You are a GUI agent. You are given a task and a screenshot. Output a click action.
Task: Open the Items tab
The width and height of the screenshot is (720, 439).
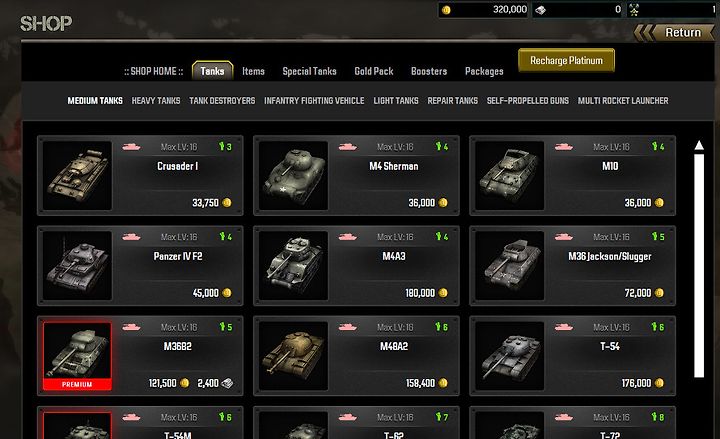tap(253, 71)
